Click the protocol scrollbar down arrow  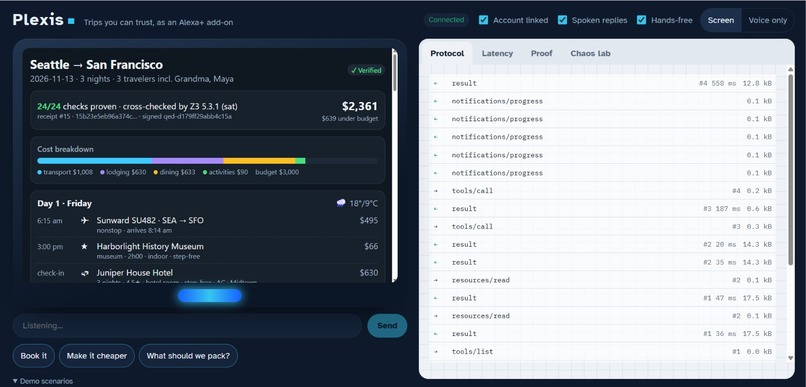coord(791,358)
